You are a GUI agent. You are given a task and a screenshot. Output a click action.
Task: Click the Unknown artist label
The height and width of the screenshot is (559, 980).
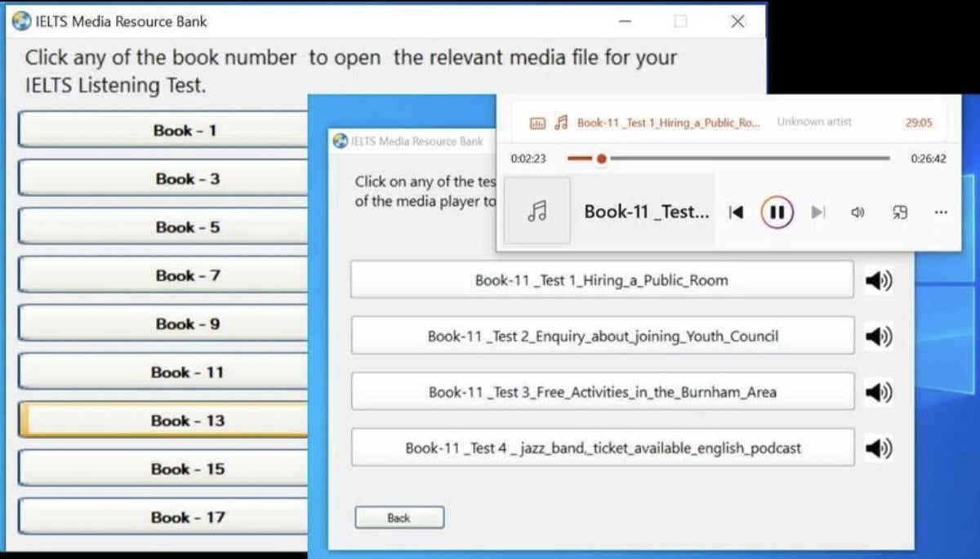814,122
